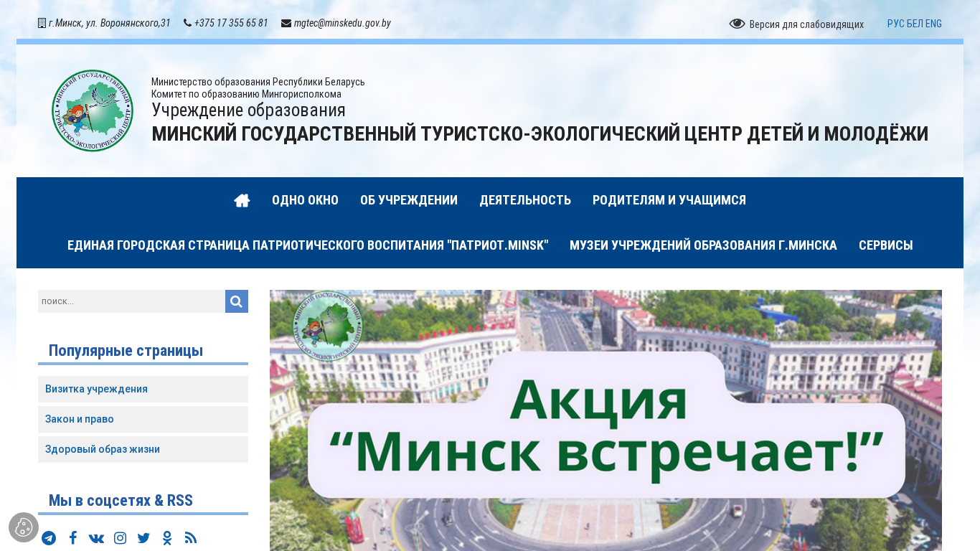Click the Министерство образования Республики Беларусь text
Screen dimensions: 980x551
coord(258,82)
